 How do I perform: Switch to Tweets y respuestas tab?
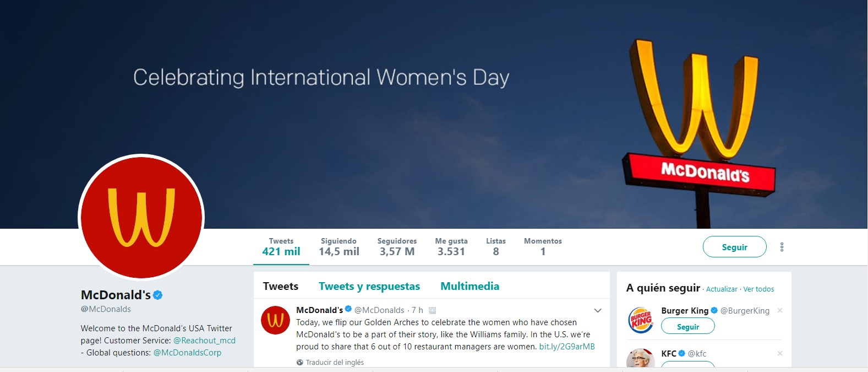tap(369, 287)
